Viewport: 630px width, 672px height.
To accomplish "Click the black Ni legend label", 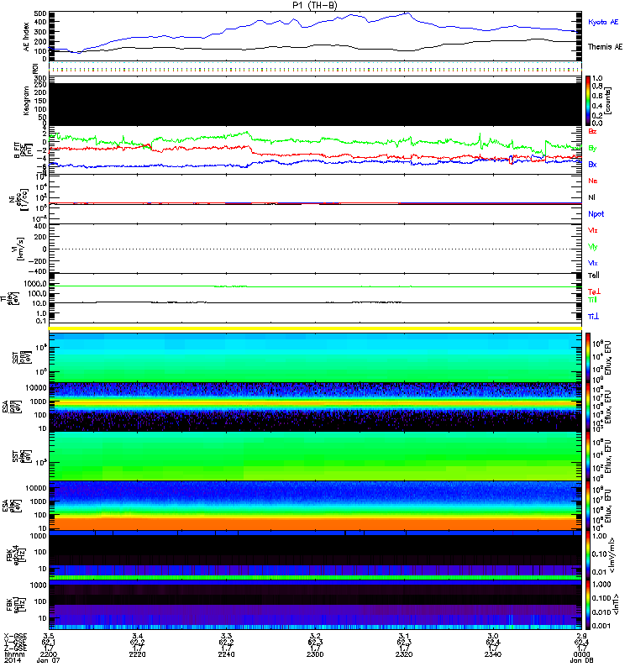I will point(591,197).
